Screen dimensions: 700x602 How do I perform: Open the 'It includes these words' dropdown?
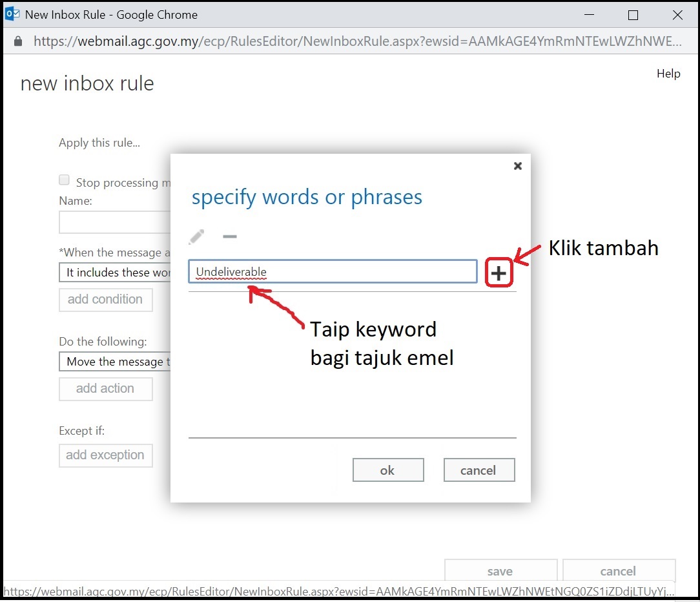click(x=115, y=273)
